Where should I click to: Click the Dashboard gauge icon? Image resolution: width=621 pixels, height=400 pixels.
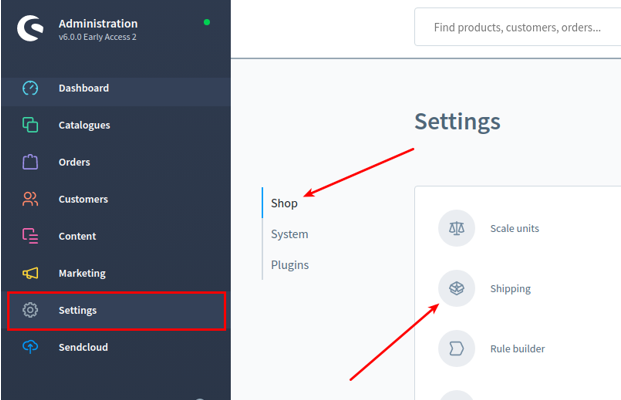[30, 88]
